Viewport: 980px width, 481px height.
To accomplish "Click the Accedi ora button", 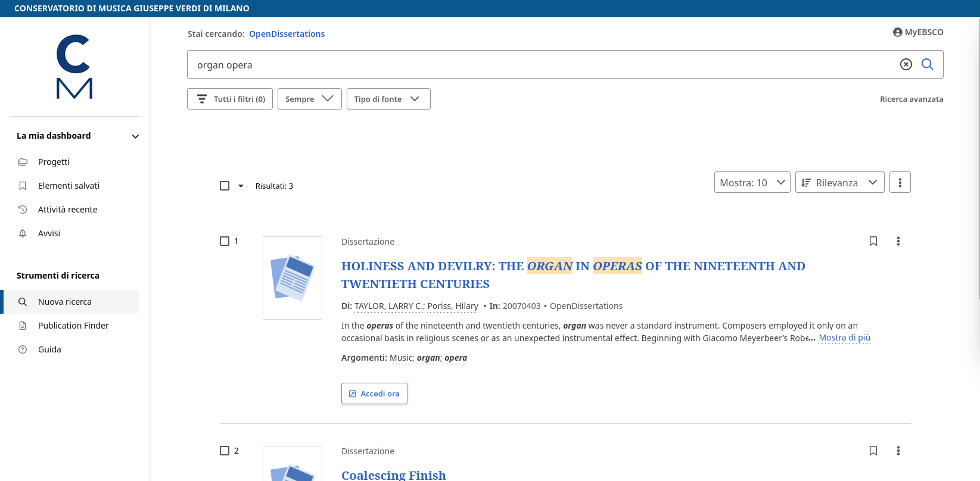I will pos(374,393).
